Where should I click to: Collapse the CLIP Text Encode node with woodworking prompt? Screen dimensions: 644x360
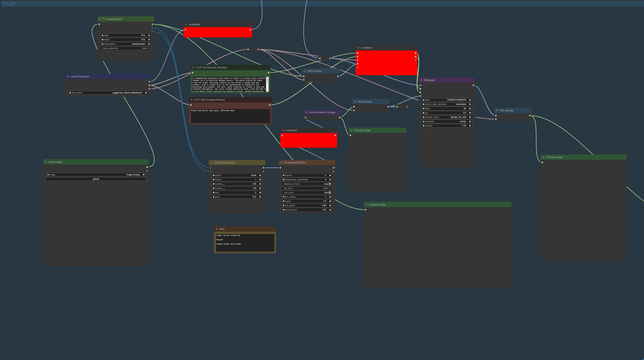point(193,67)
